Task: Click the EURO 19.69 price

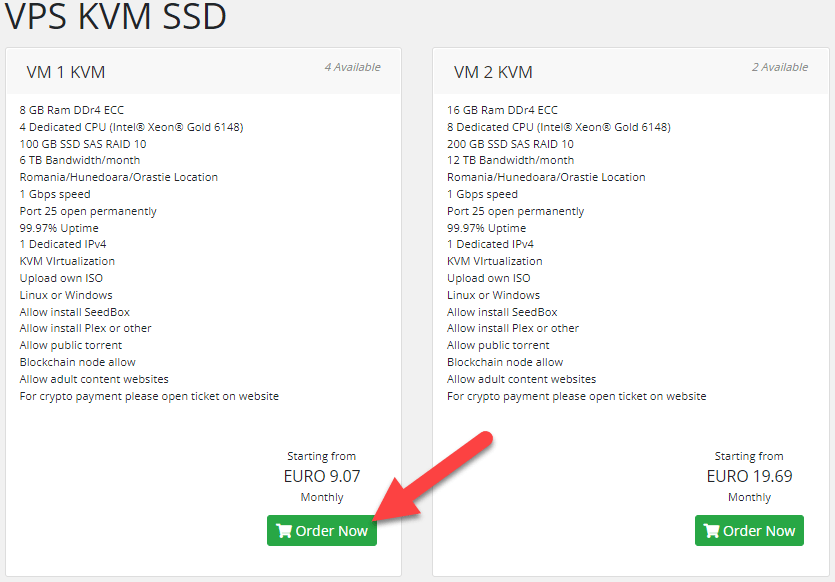Action: coord(749,476)
